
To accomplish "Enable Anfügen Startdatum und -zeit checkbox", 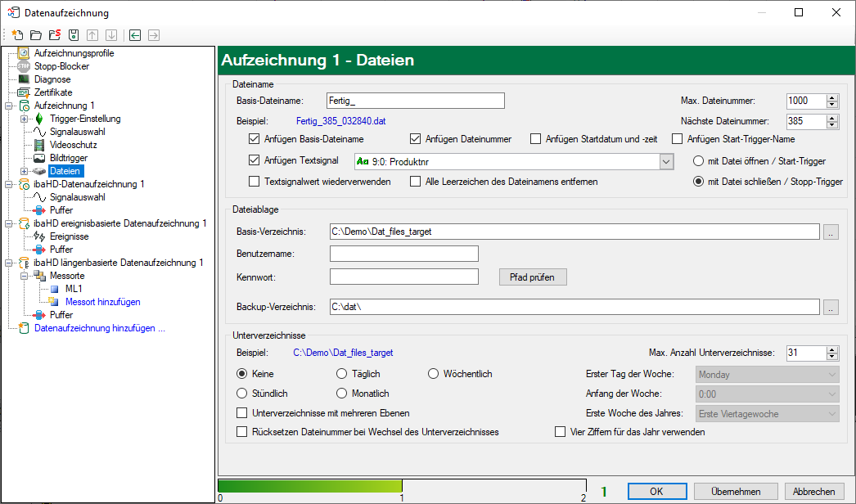I will click(536, 139).
